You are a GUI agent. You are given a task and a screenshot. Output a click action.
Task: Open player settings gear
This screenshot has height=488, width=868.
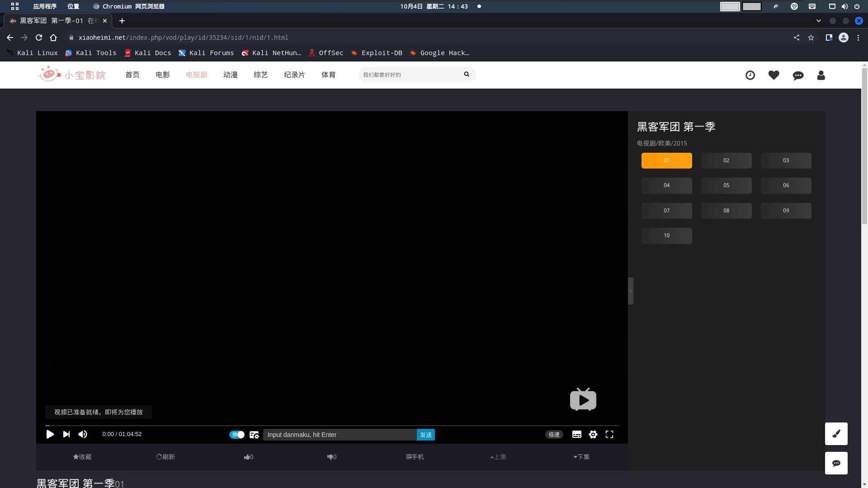[593, 434]
